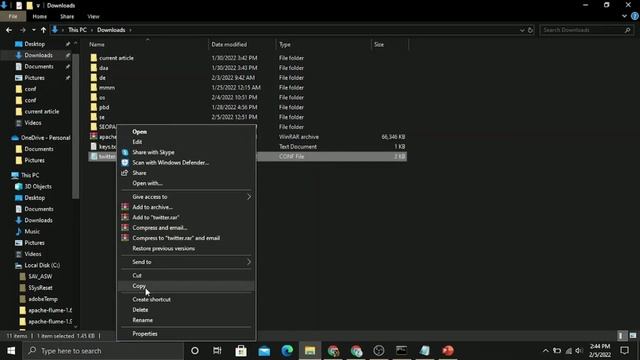Select Downloads in Quick access
Screen dimensions: 640x360
(x=38, y=55)
